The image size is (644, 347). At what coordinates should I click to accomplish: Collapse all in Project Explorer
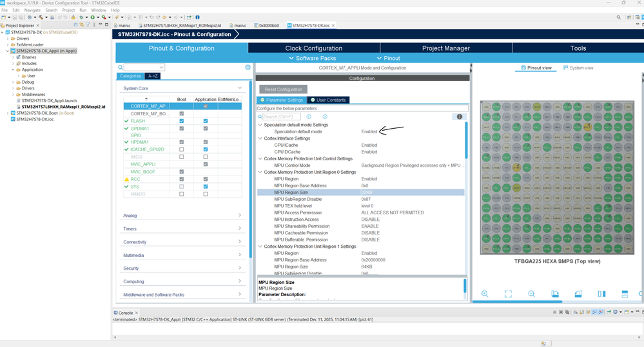click(75, 25)
